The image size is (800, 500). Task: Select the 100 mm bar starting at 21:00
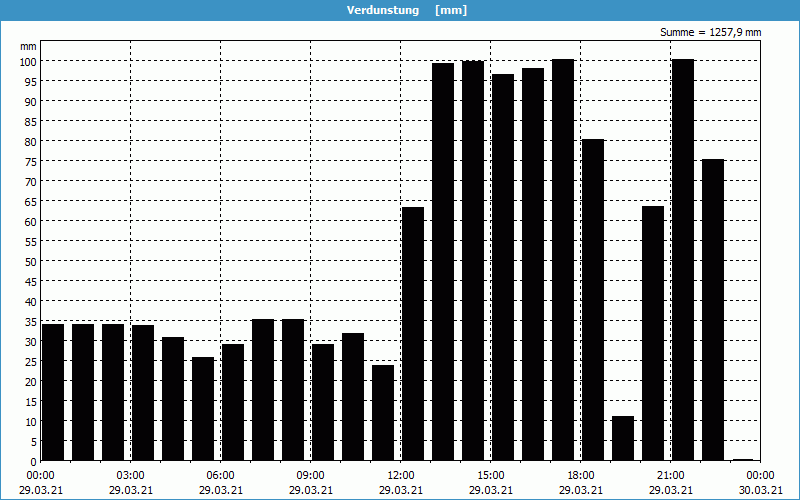(683, 260)
